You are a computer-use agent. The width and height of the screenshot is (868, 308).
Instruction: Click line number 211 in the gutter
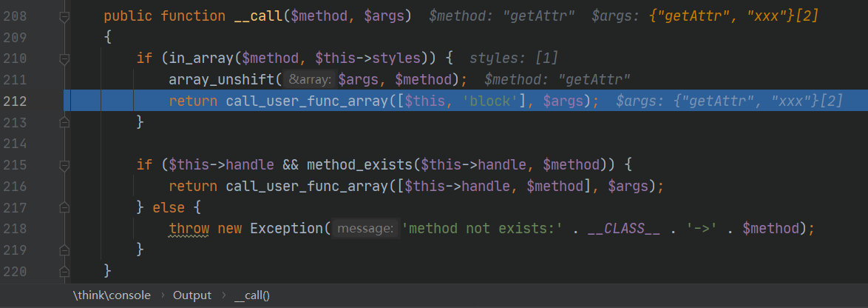(x=15, y=80)
